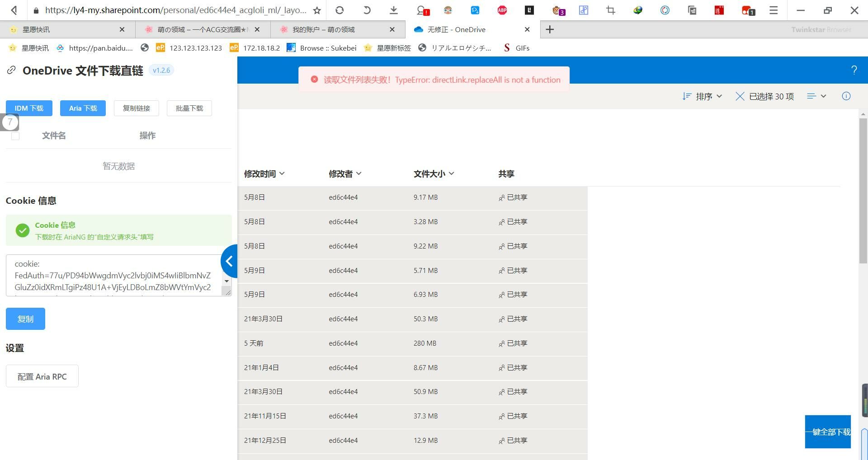The image size is (868, 460).
Task: Collapse side panel with blue arrow
Action: [x=230, y=261]
